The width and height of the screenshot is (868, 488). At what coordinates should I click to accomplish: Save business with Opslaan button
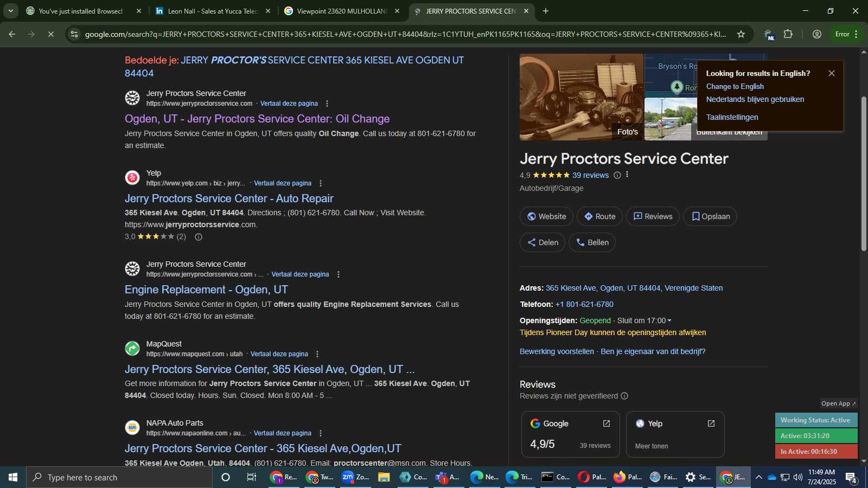tap(710, 216)
